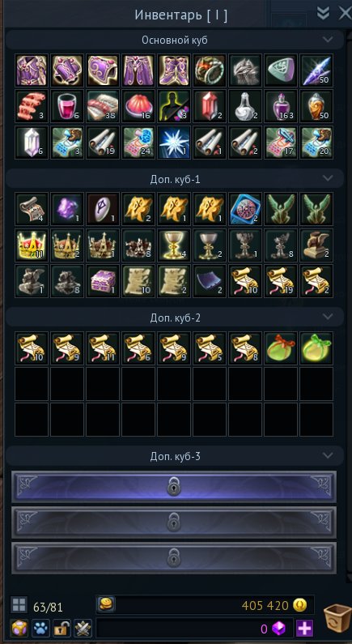The image size is (352, 644).
Task: Click the four-square grid sort icon
Action: (x=19, y=605)
